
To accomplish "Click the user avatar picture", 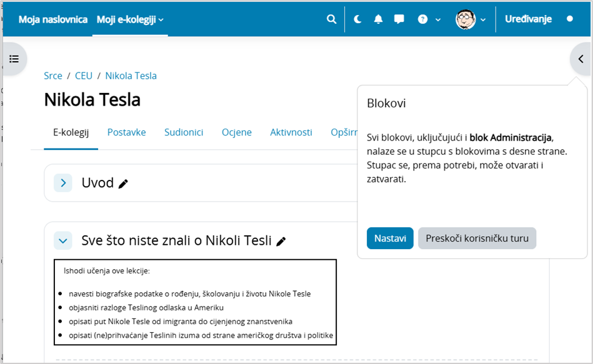I will pos(465,19).
